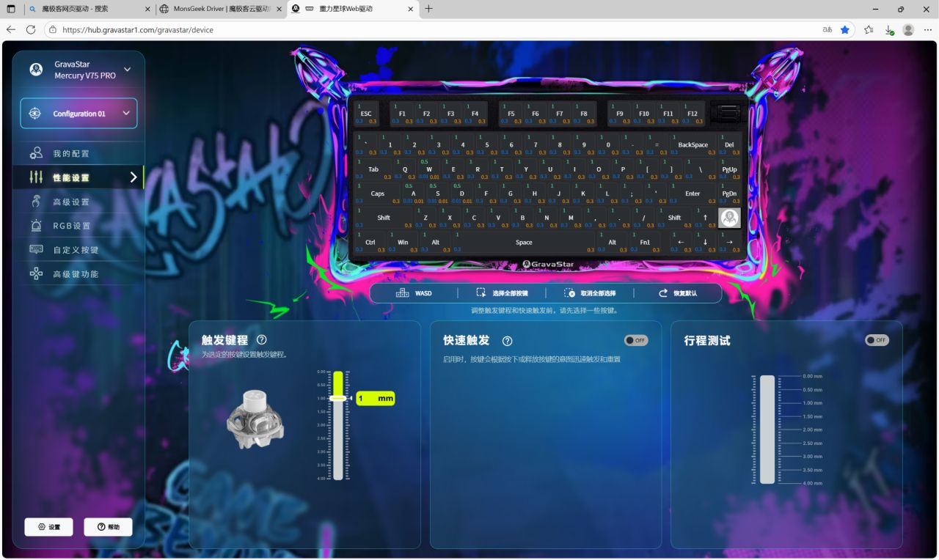Select the Enter key on the keyboard
Image resolution: width=939 pixels, height=560 pixels.
(x=693, y=194)
